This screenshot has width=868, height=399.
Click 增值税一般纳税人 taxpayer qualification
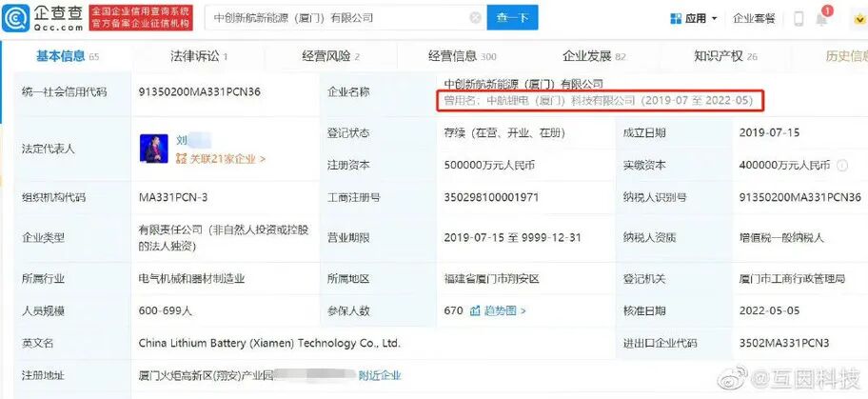(x=781, y=238)
